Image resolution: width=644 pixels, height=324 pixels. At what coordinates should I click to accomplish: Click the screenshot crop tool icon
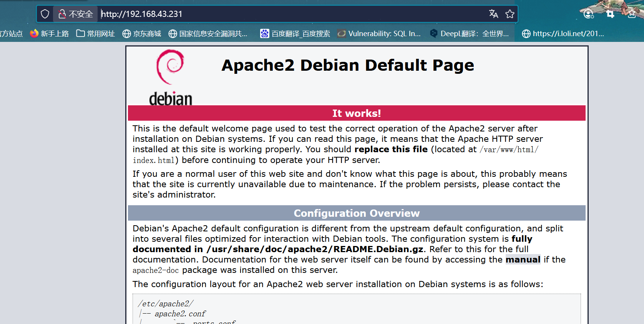(610, 14)
